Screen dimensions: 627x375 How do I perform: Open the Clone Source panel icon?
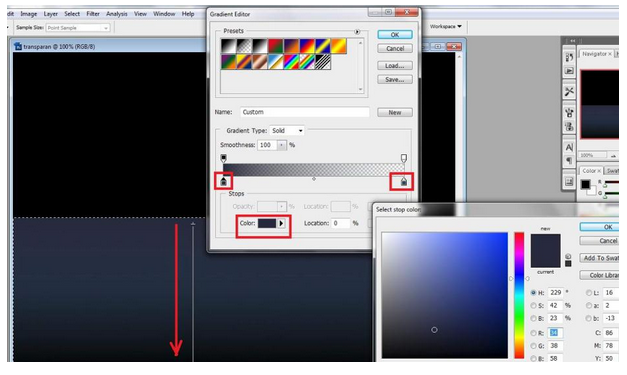(x=569, y=127)
